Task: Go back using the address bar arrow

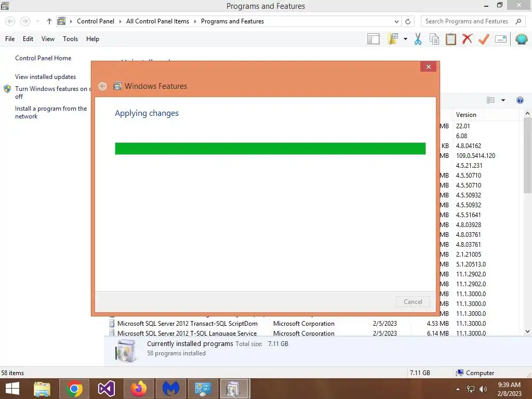Action: click(x=10, y=21)
